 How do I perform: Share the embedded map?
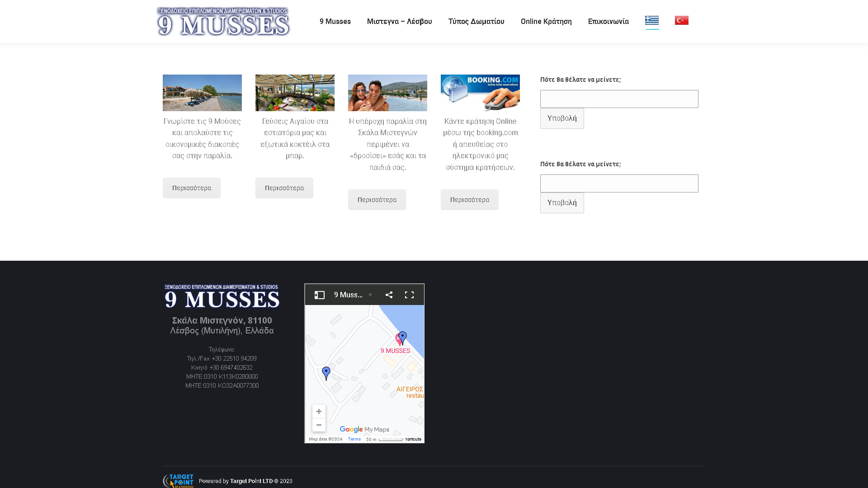pyautogui.click(x=389, y=295)
